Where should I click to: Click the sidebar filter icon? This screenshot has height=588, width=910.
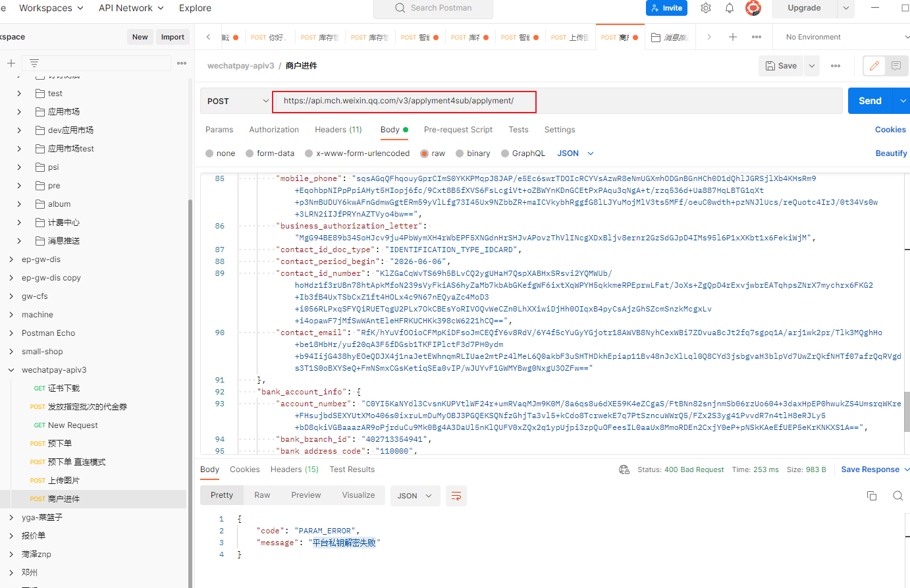coord(34,63)
